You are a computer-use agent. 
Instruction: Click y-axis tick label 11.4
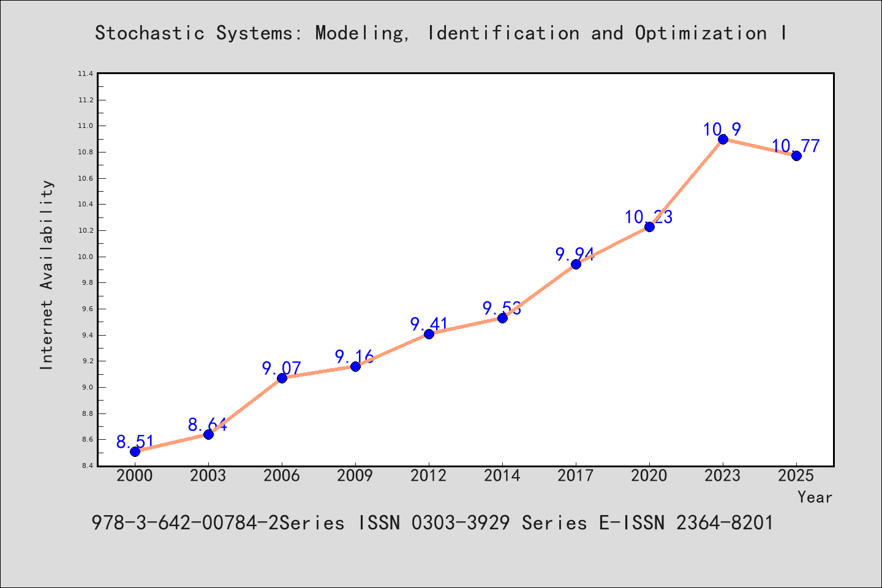85,74
